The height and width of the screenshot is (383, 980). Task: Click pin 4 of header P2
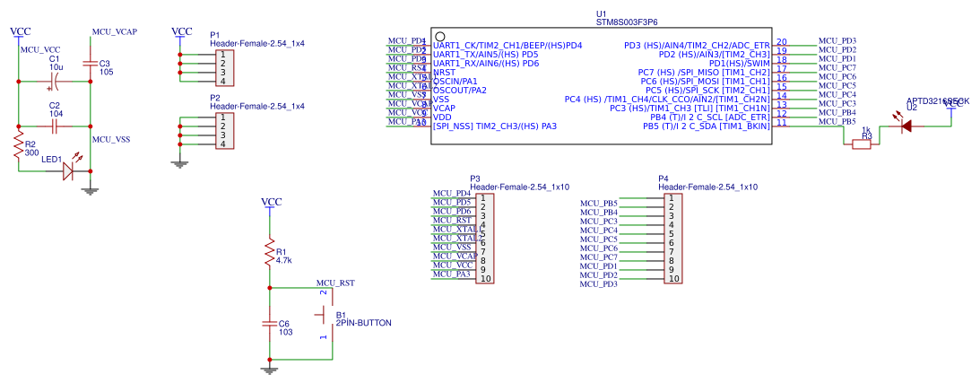(x=222, y=144)
